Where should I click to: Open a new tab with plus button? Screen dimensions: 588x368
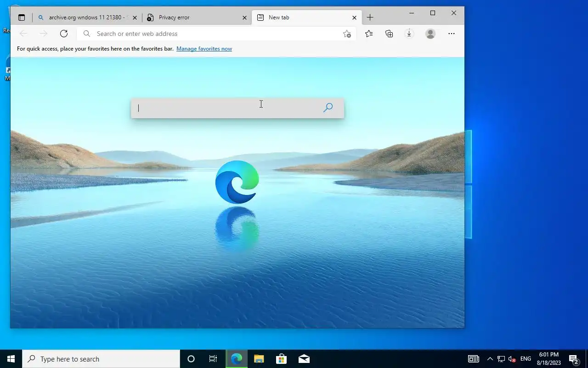click(x=370, y=17)
